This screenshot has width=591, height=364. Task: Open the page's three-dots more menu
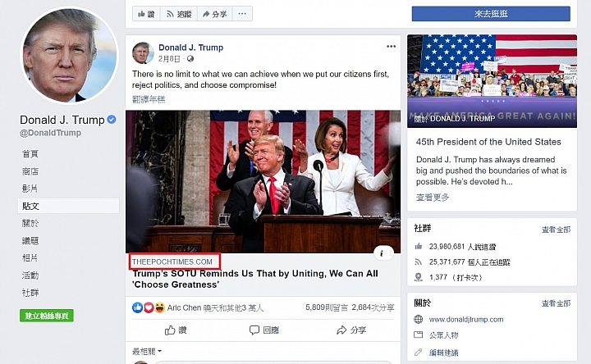click(242, 14)
